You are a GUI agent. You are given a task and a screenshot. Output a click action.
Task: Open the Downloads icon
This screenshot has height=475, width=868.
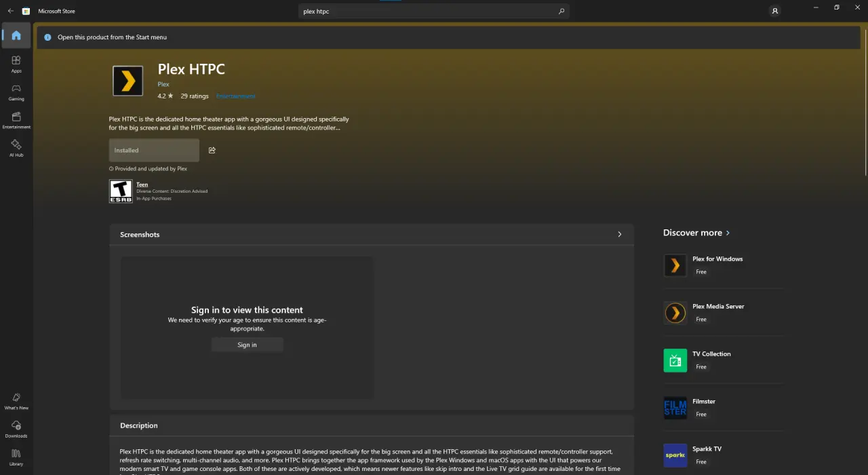pos(16,429)
